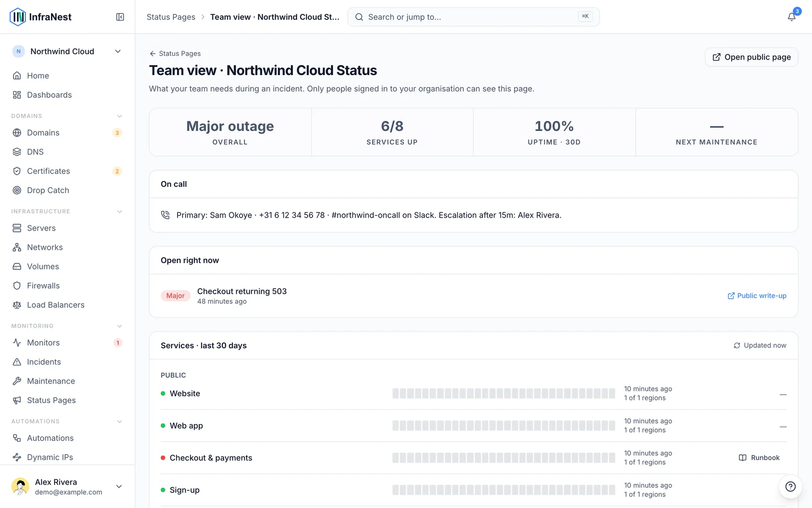Collapse the Infrastructure sidebar section
The height and width of the screenshot is (508, 812).
119,211
